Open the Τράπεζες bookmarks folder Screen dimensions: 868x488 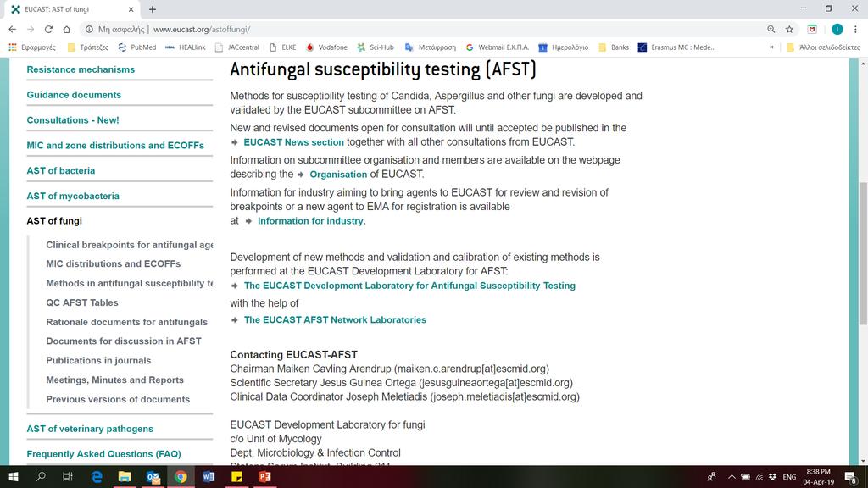coord(87,47)
